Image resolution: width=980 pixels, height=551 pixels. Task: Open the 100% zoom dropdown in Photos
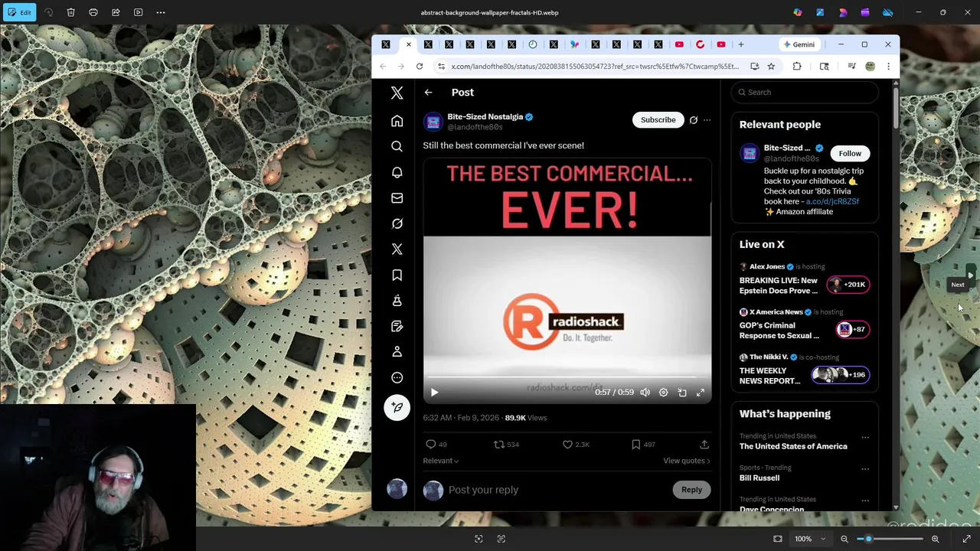click(810, 539)
